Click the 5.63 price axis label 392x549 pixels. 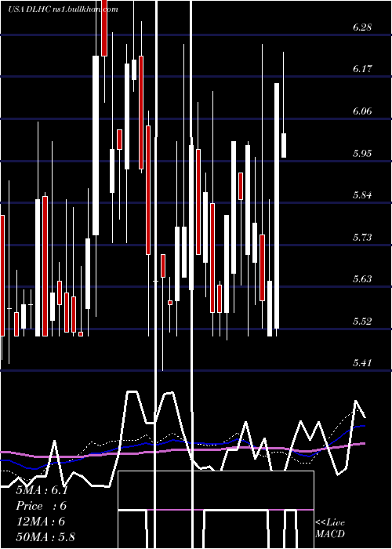pos(362,279)
